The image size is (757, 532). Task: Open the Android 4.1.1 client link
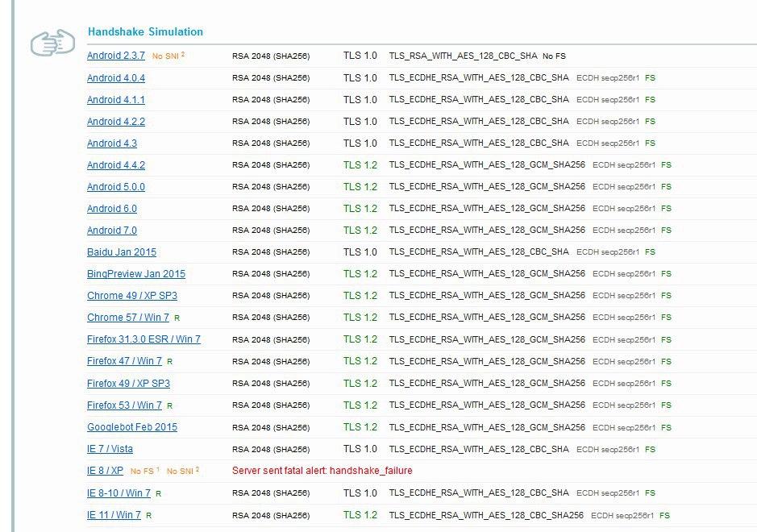[x=116, y=99]
